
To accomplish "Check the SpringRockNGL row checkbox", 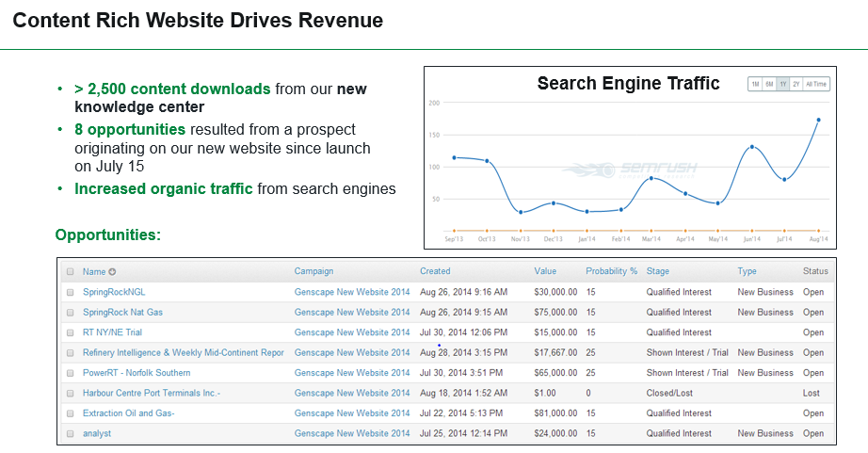I will pos(70,292).
